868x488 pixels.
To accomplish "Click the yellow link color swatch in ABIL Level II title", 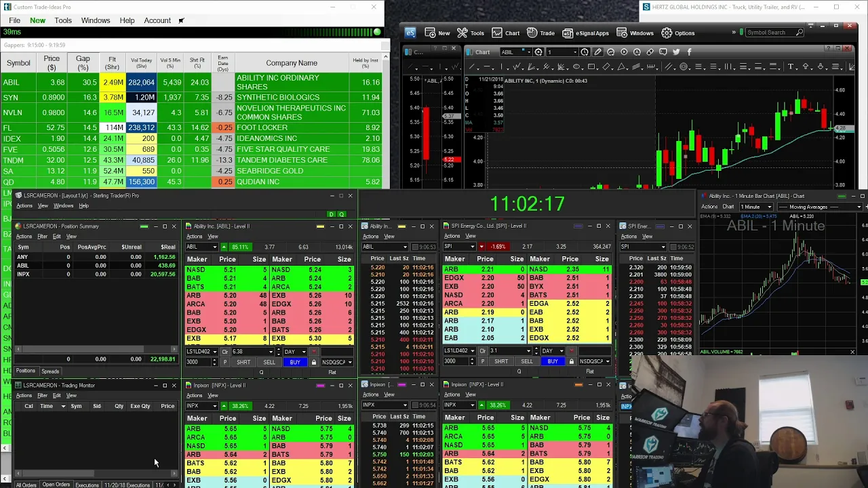I will click(320, 226).
